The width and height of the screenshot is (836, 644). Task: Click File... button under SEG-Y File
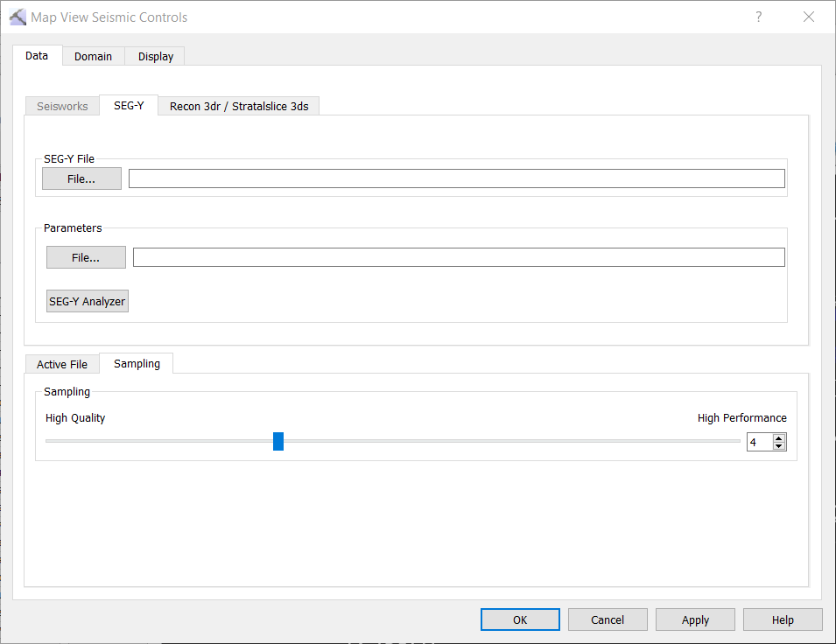pos(81,178)
